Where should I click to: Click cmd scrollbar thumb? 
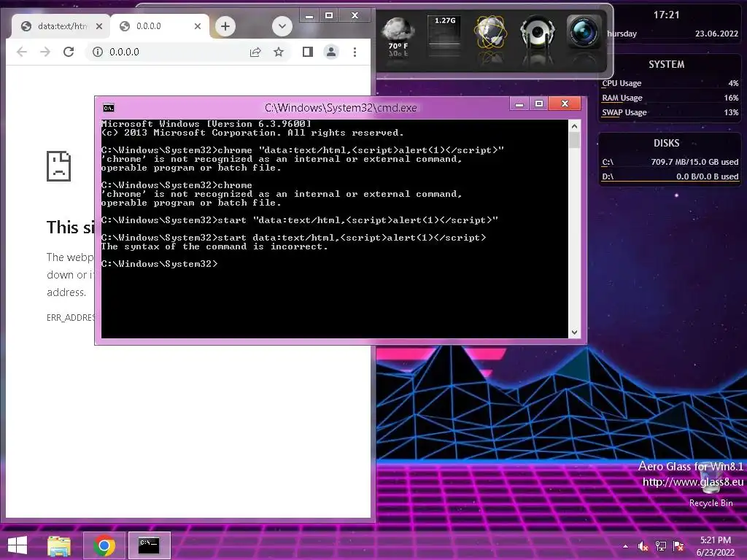[575, 140]
